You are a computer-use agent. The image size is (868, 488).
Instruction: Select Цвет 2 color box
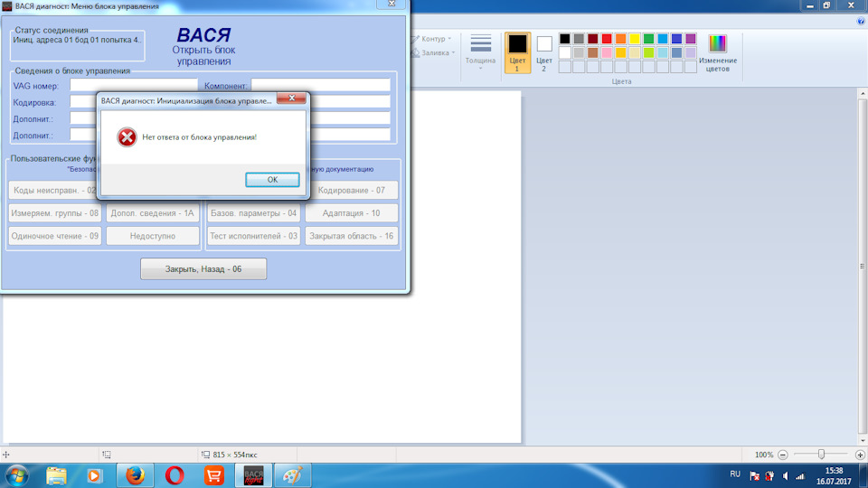544,52
